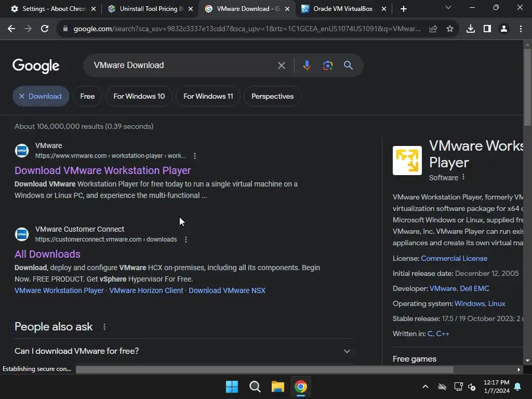Open VMware Horizon Client sitelink

146,290
